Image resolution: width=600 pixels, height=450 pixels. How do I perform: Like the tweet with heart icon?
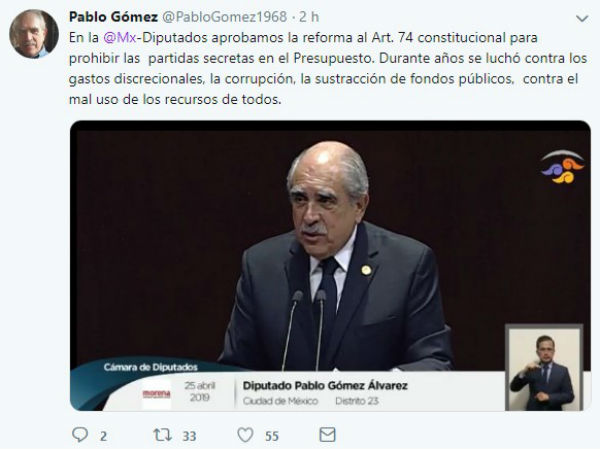click(x=245, y=435)
